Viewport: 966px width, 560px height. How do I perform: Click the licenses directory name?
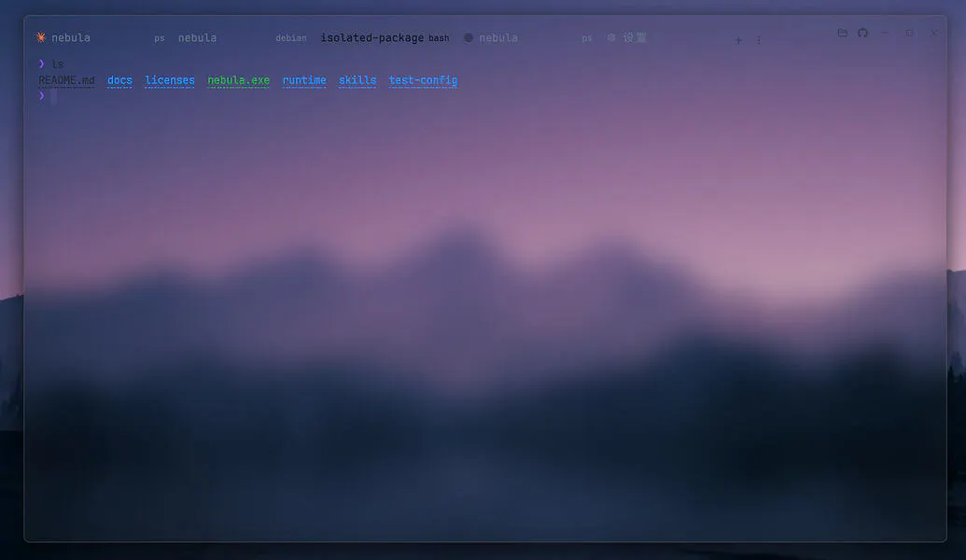click(170, 80)
